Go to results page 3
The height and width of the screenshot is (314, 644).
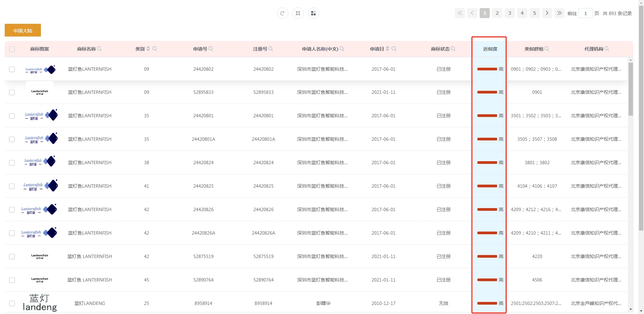(509, 13)
